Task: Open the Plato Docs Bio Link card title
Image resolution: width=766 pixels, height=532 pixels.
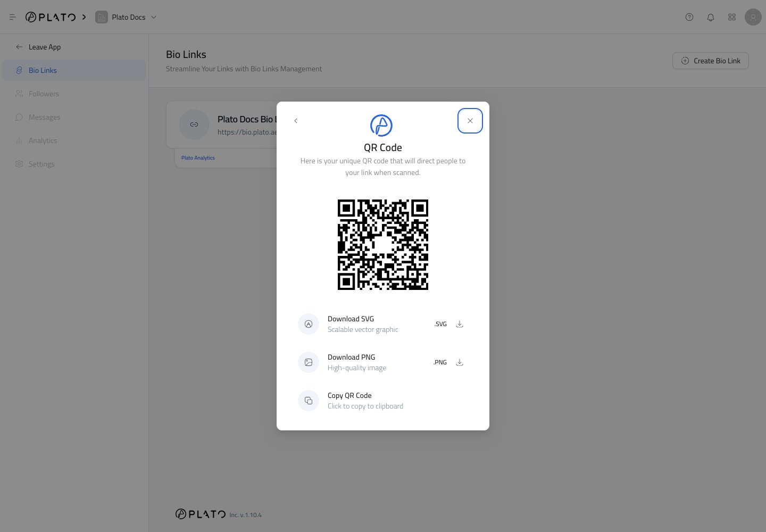Action: [247, 119]
